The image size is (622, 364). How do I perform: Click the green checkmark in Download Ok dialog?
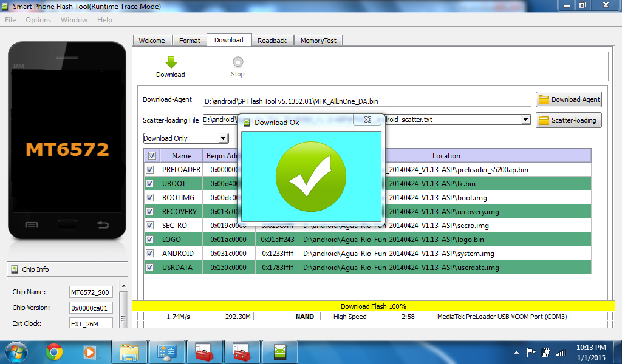310,177
